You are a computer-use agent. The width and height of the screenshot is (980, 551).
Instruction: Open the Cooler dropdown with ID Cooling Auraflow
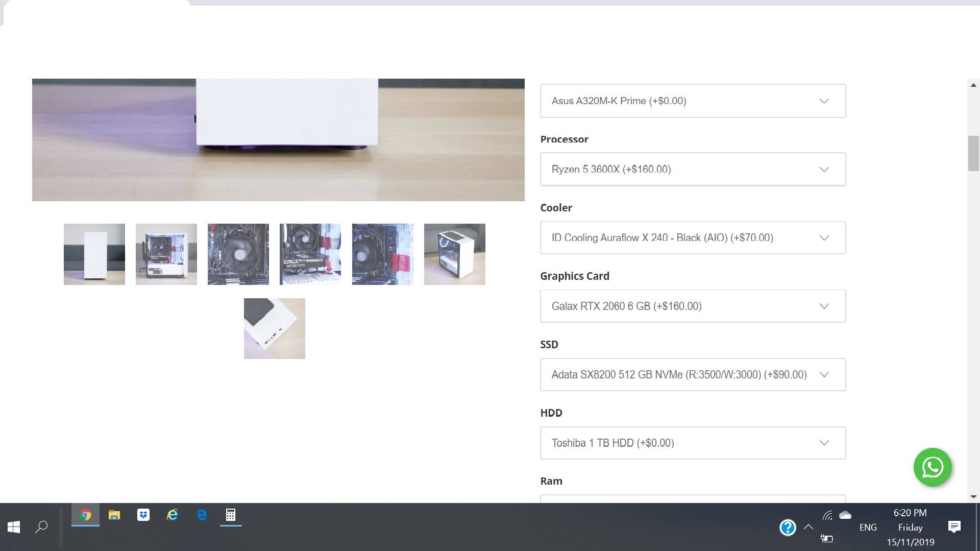(693, 238)
